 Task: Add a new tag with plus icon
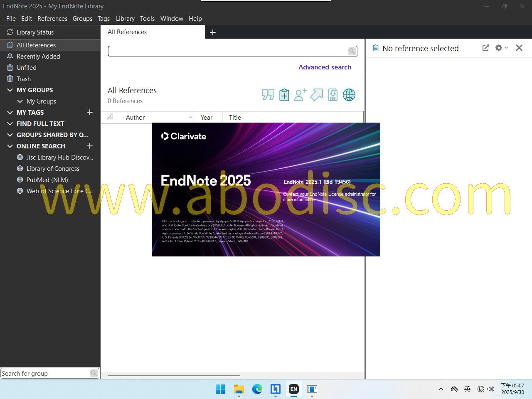tap(89, 113)
